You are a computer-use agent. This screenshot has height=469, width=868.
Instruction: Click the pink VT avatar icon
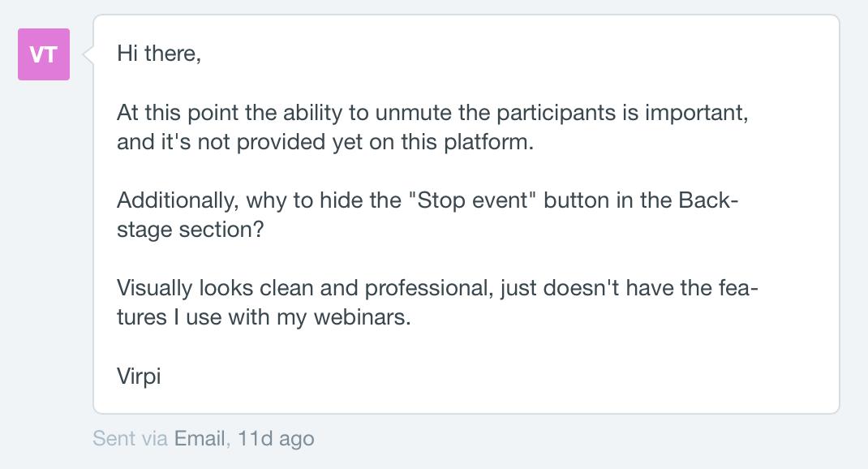click(44, 54)
